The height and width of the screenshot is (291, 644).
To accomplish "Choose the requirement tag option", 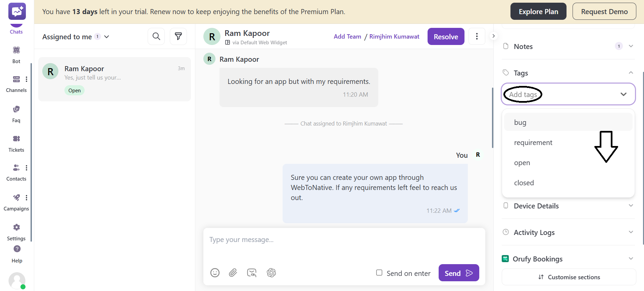I will (533, 143).
